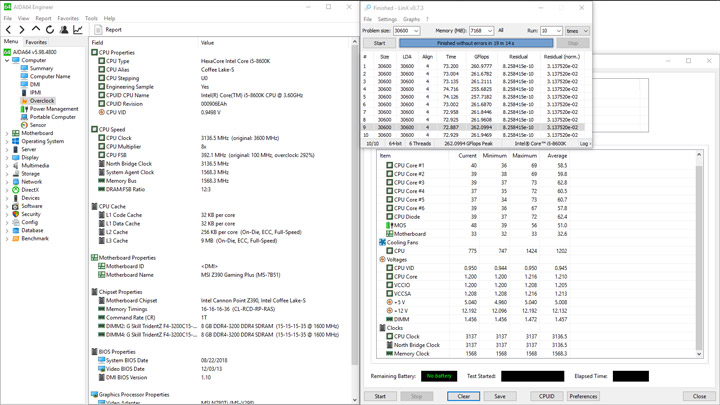Toggle the VCCSA checkbox
This screenshot has height=405, width=720.
point(389,293)
